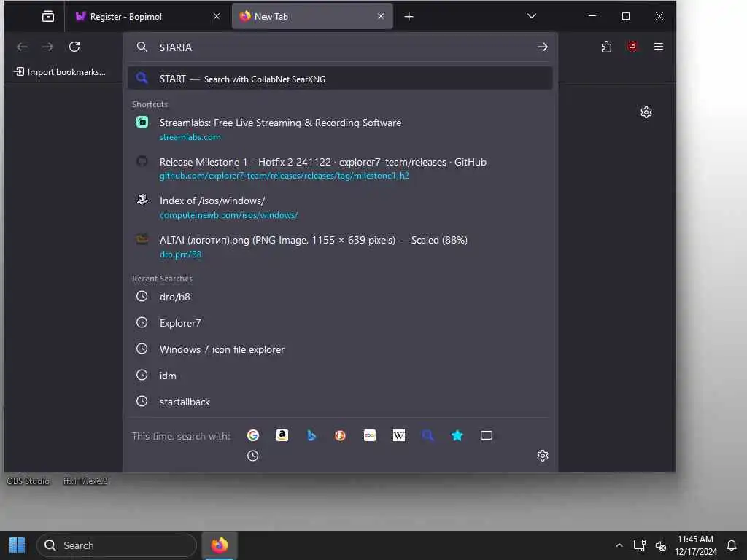Open the uBlock Origin extension icon
Viewport: 747px width, 560px height.
click(632, 47)
